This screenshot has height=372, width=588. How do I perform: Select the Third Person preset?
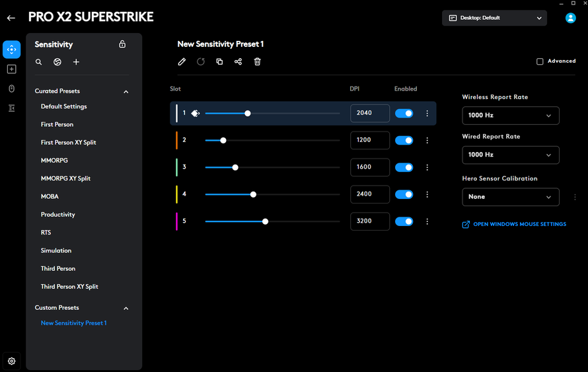pyautogui.click(x=57, y=268)
